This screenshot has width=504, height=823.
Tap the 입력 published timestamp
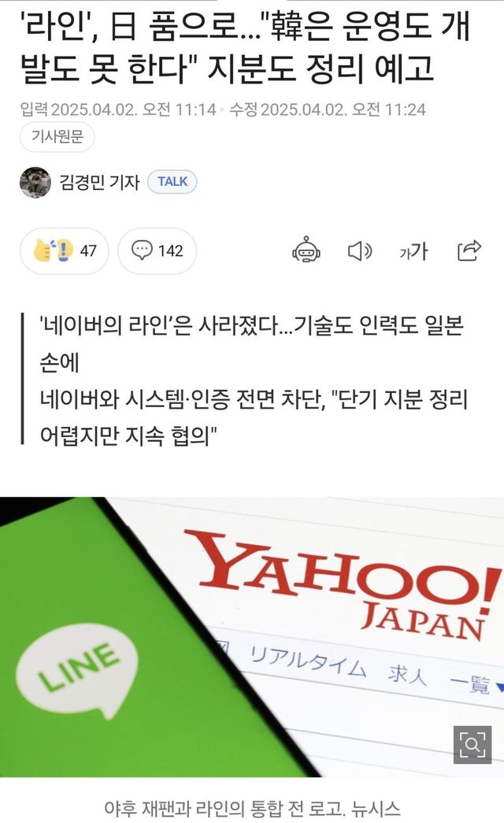pos(118,109)
